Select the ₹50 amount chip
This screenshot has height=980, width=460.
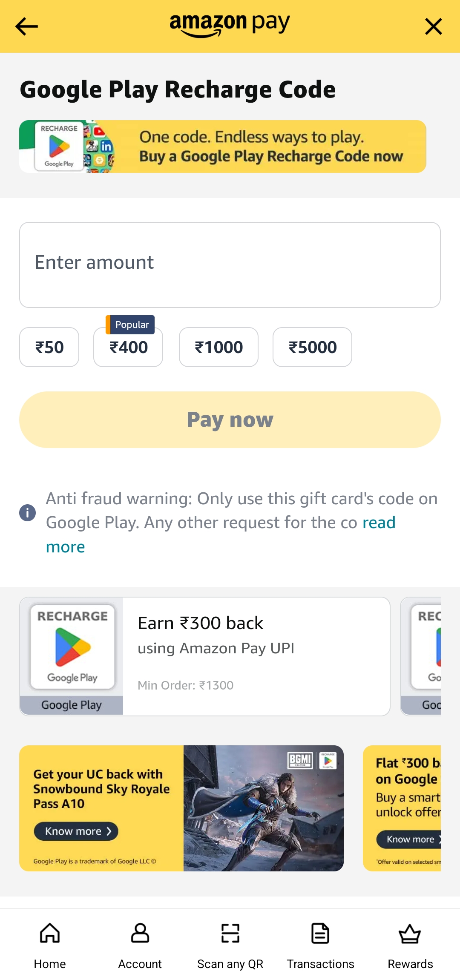coord(49,347)
